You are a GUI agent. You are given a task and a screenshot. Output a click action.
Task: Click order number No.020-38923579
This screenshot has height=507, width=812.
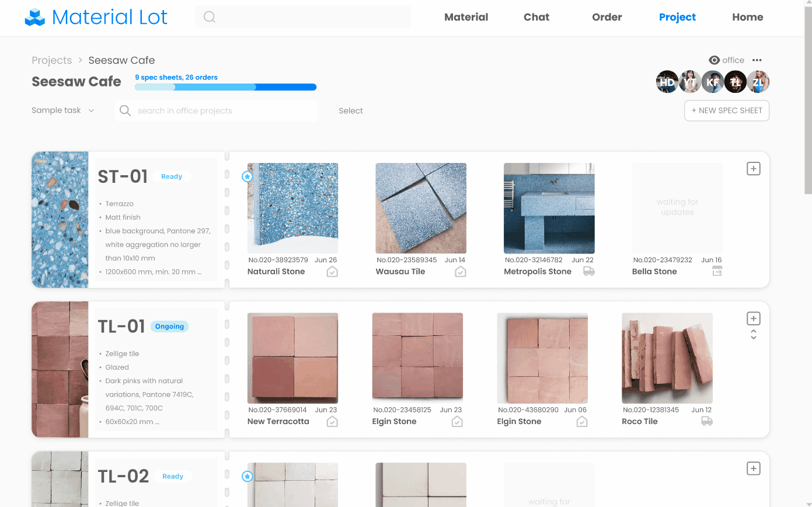point(278,260)
